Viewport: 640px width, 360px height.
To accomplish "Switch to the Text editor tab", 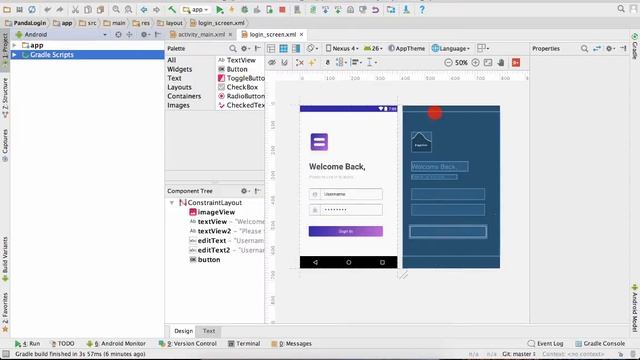I will pos(209,331).
